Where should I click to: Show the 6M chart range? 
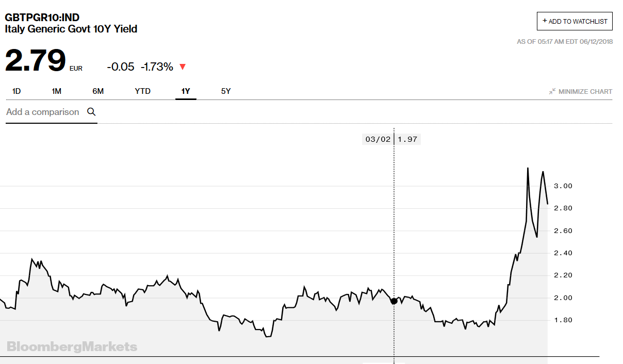pyautogui.click(x=98, y=91)
